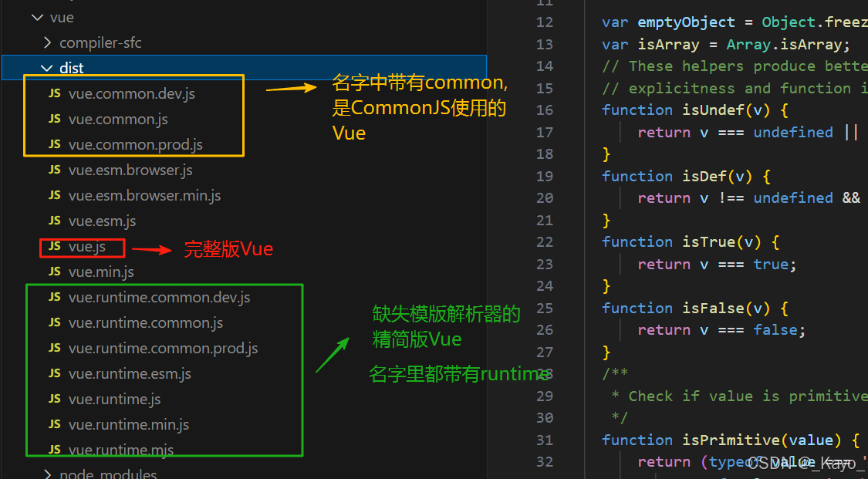Click the 'function isFalse(v)' declaration

pos(694,308)
